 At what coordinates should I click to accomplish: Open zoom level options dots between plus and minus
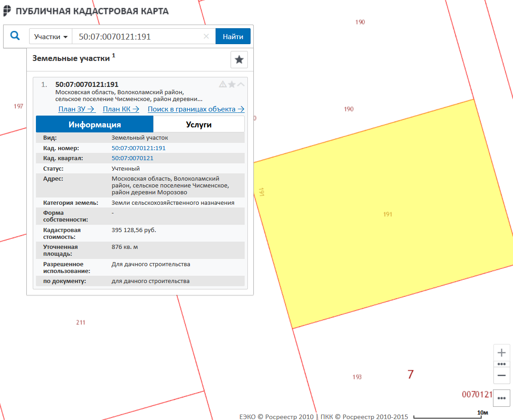click(502, 364)
